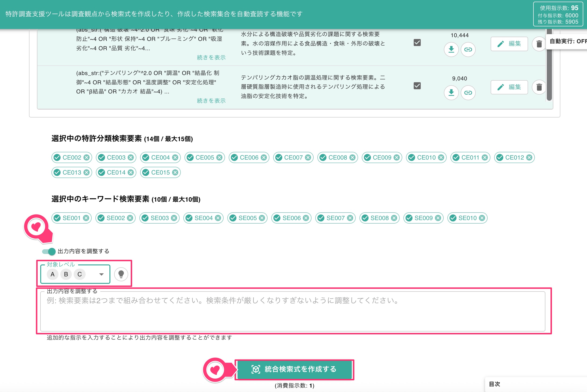Select level C chip in 対象レベル
Viewport: 587px width, 392px height.
80,274
